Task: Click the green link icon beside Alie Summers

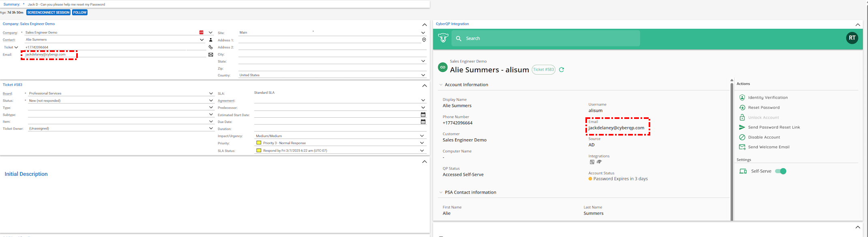Action: click(x=443, y=67)
